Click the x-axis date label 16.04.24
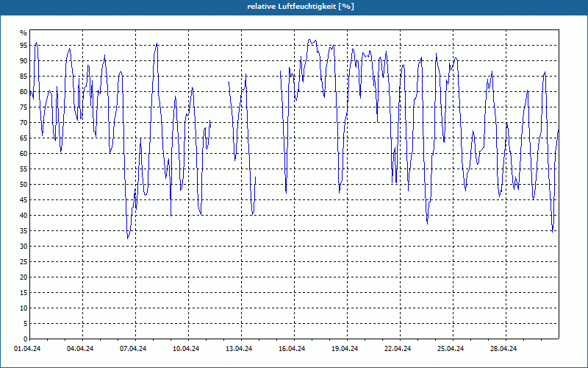 point(291,349)
